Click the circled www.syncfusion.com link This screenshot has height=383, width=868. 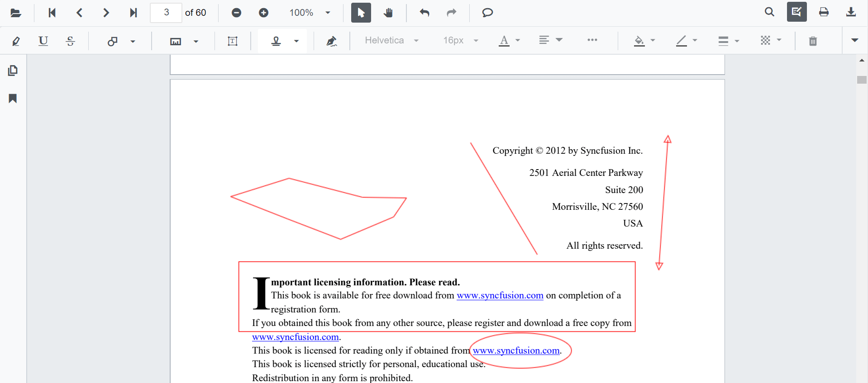click(516, 350)
